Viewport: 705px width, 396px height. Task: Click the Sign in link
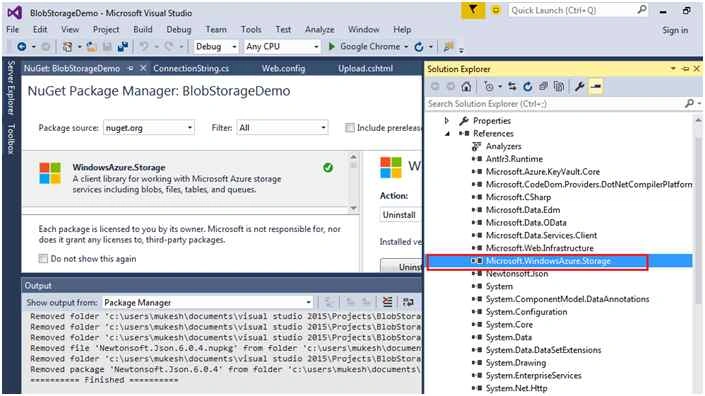pyautogui.click(x=675, y=30)
